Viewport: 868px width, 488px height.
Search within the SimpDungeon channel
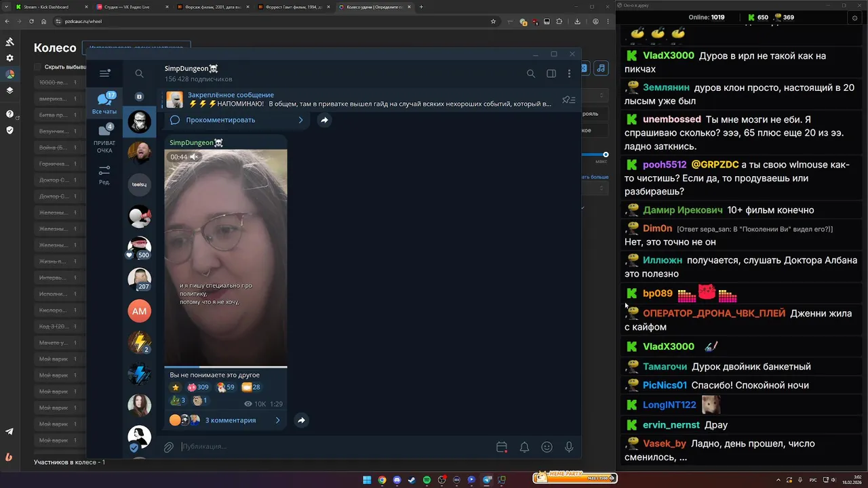tap(531, 73)
